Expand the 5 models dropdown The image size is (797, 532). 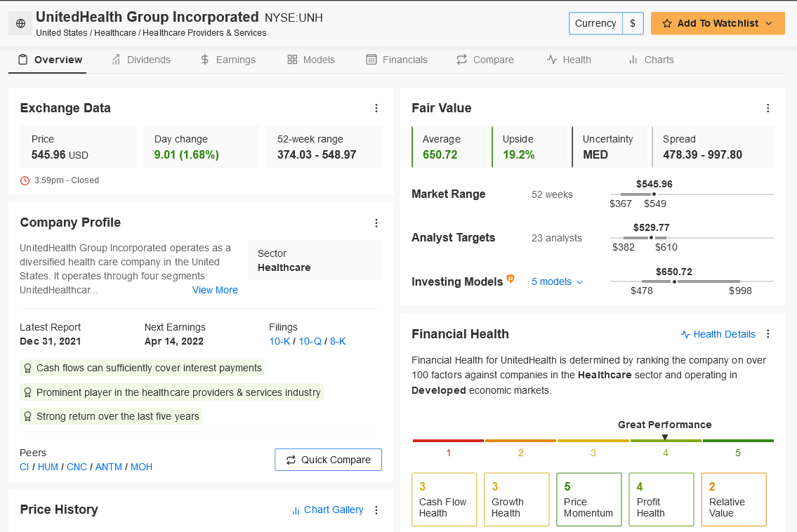point(557,282)
